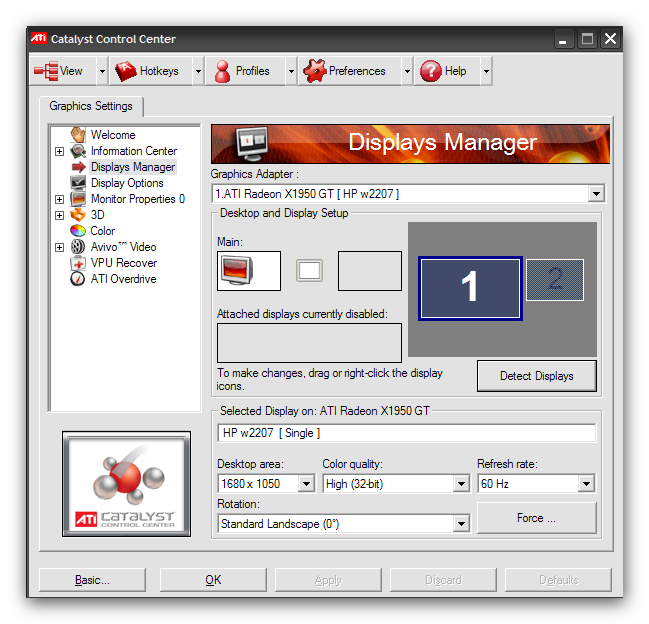Screen dimensions: 649x624
Task: Click the Displays Manager banner monitor icon
Action: coord(252,144)
